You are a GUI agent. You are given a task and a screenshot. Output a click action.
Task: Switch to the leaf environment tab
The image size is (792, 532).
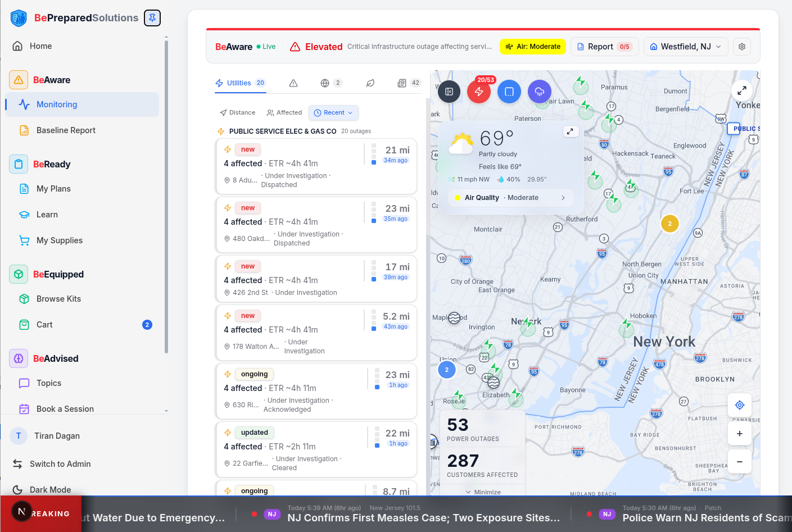pyautogui.click(x=370, y=83)
